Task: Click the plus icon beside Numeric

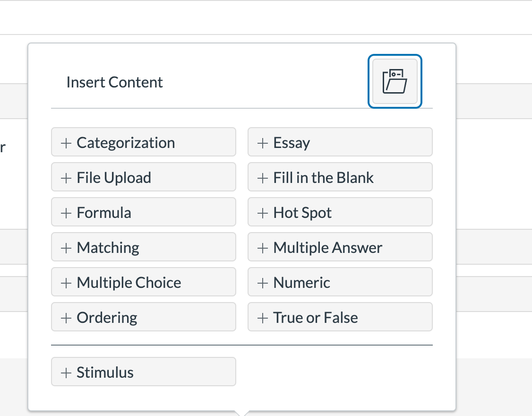Action: coord(263,283)
